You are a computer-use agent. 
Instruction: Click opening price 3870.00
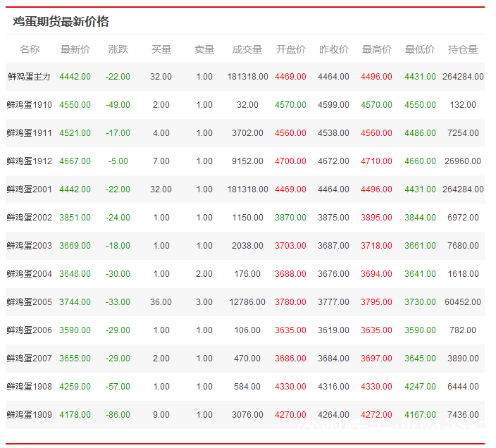290,217
